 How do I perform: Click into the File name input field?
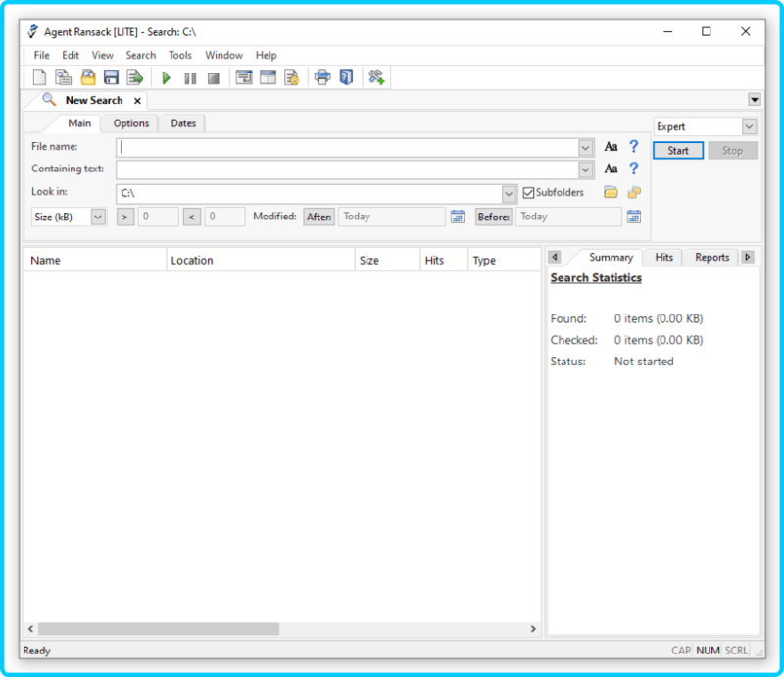click(348, 148)
